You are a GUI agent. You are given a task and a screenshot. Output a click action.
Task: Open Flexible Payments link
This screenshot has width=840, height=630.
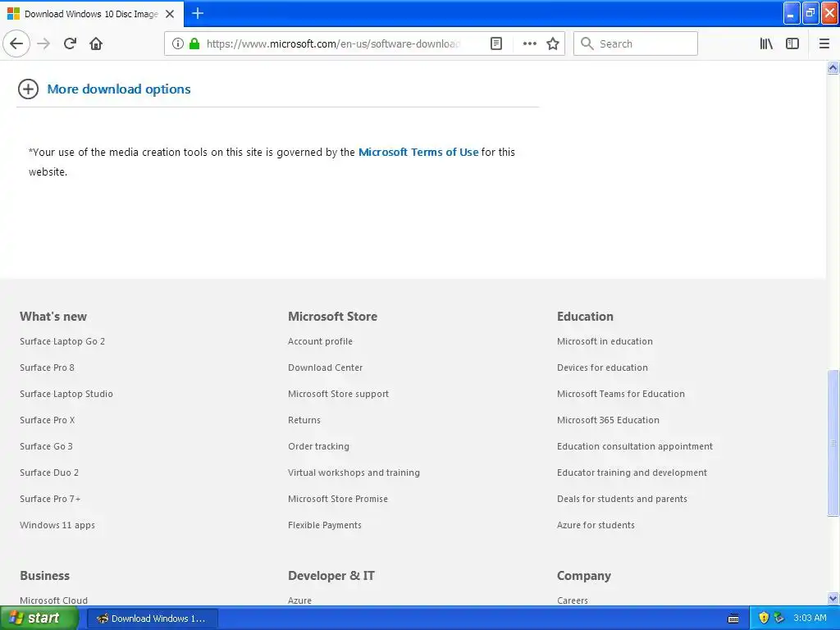[325, 525]
